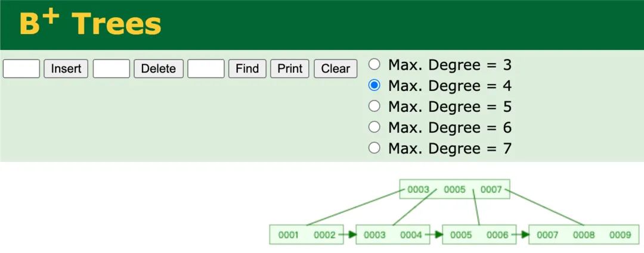Image resolution: width=644 pixels, height=253 pixels.
Task: Click the Insert button
Action: pyautogui.click(x=66, y=68)
